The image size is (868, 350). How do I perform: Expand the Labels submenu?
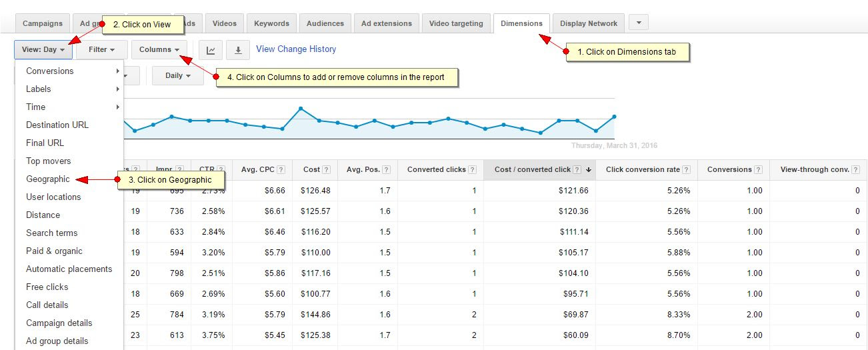point(69,89)
